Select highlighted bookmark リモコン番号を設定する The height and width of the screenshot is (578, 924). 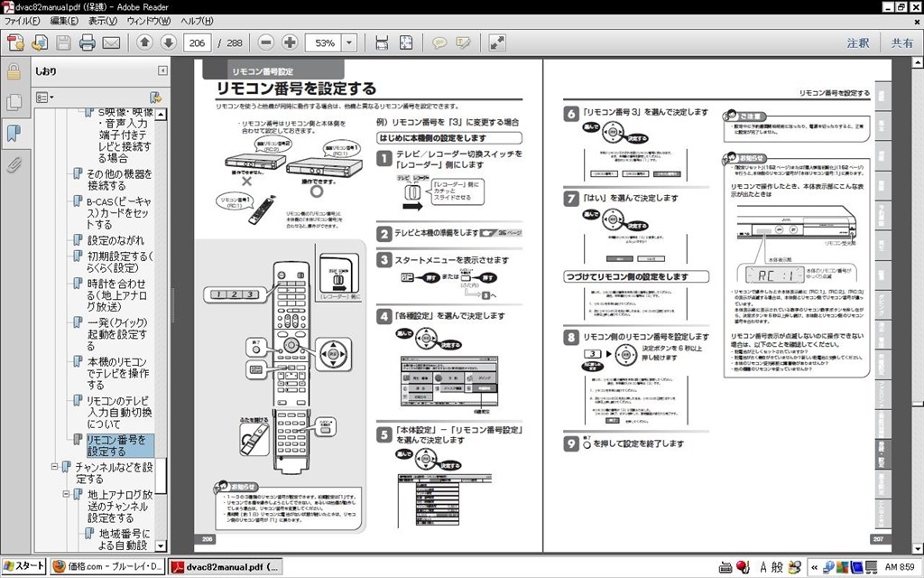[120, 445]
